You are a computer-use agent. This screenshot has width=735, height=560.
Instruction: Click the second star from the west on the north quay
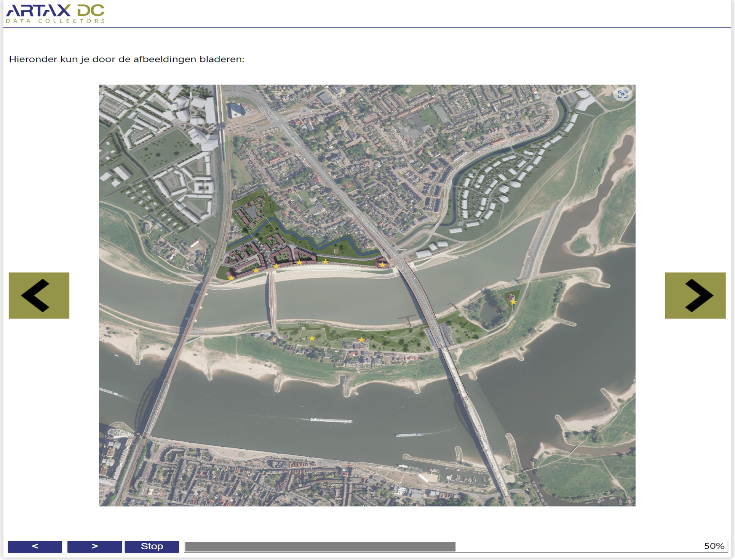click(256, 270)
